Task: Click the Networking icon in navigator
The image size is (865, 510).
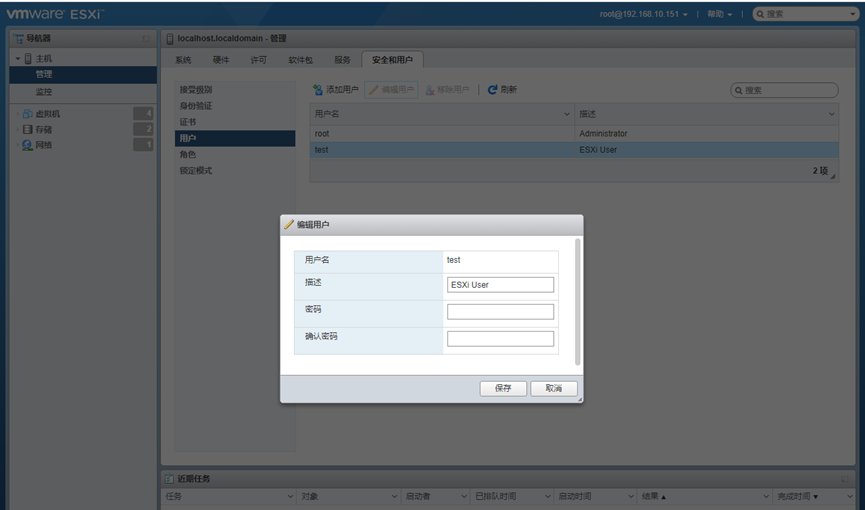Action: pos(27,145)
